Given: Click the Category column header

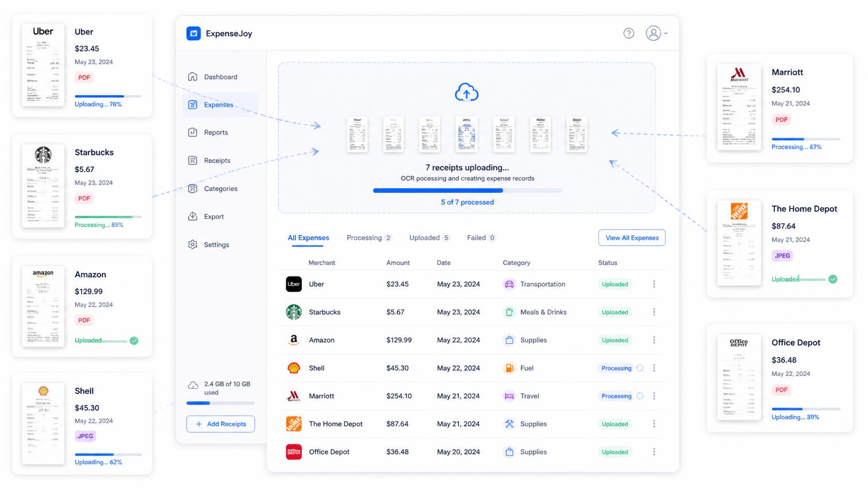Looking at the screenshot, I should [516, 263].
